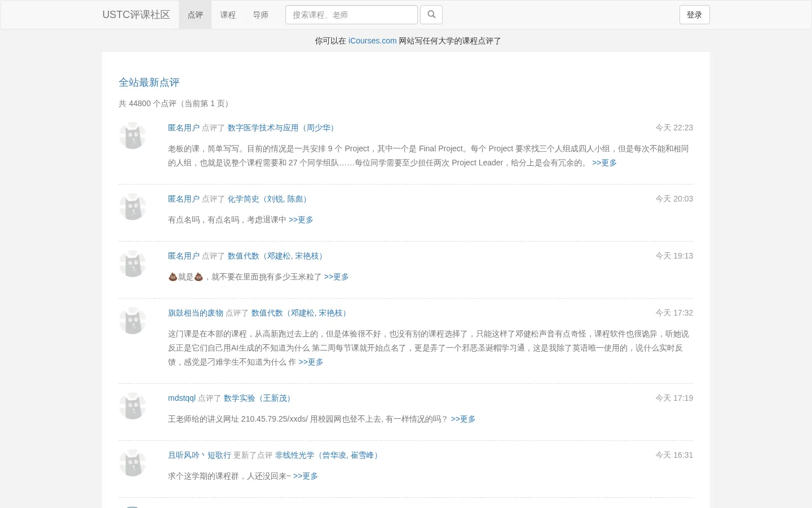812x508 pixels.
Task: Click timestamp 今天 22:23
Action: pyautogui.click(x=674, y=128)
